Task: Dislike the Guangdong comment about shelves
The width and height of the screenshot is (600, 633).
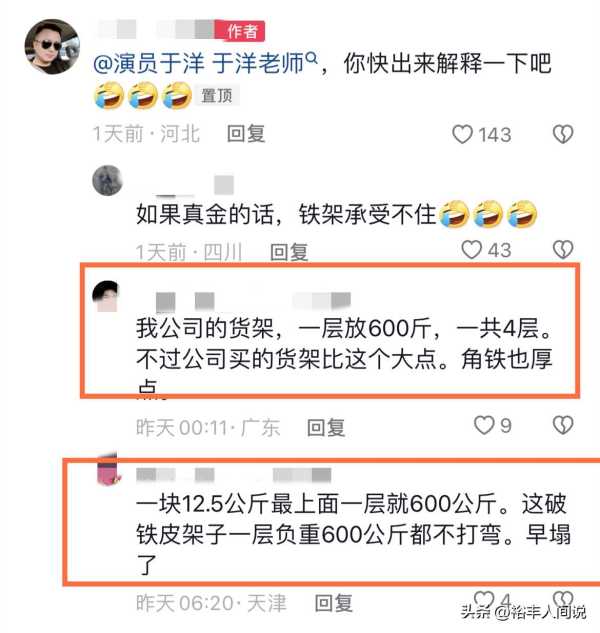Action: point(563,425)
